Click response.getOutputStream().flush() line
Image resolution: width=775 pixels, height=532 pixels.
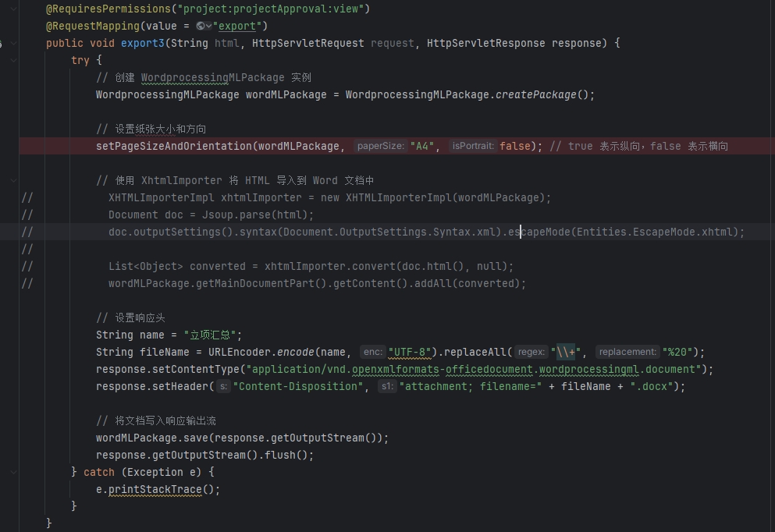[204, 455]
